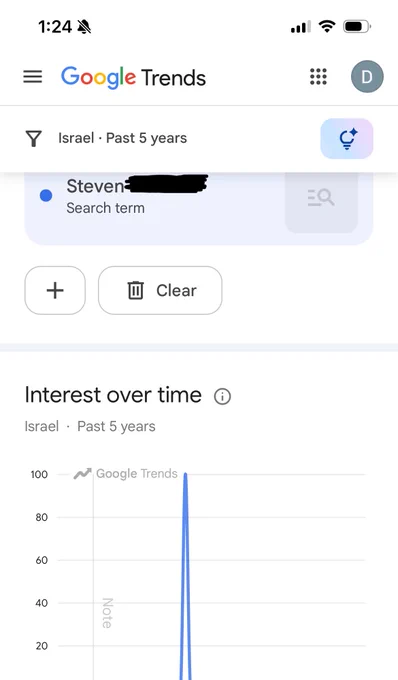Open the Israel · Past 5 years filter
Viewport: 398px width, 680px height.
(123, 138)
